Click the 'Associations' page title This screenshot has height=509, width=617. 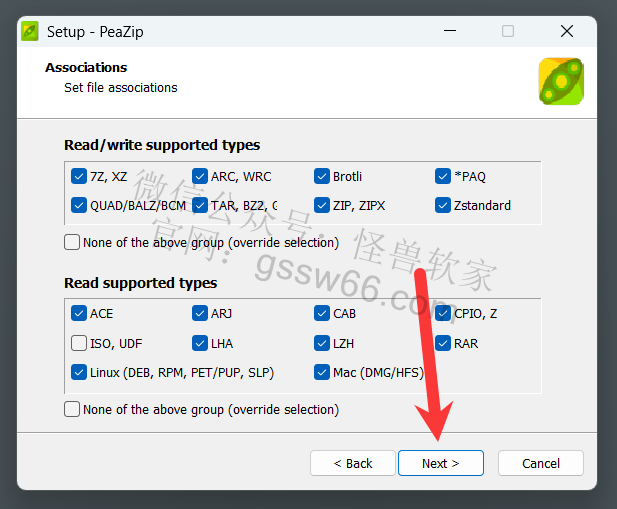tap(86, 67)
